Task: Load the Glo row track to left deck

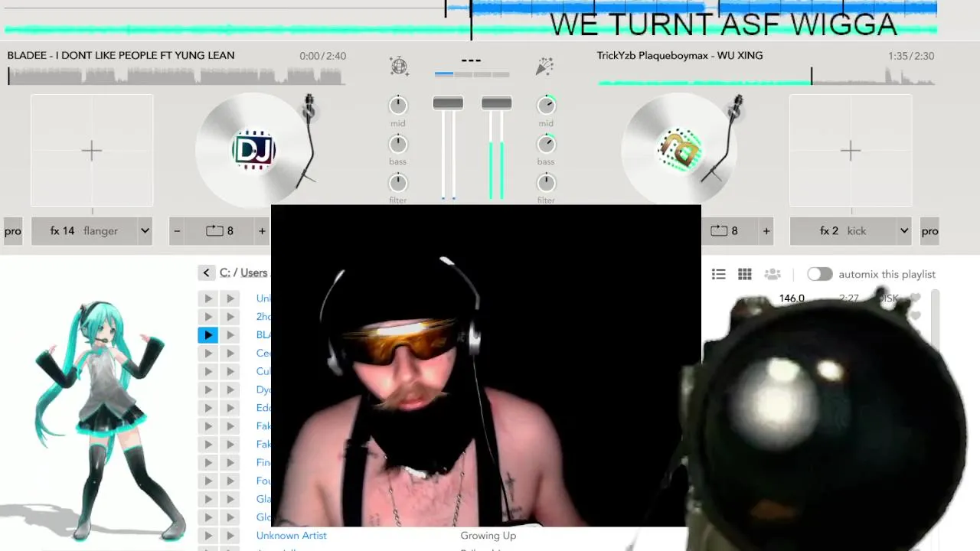Action: 207,517
